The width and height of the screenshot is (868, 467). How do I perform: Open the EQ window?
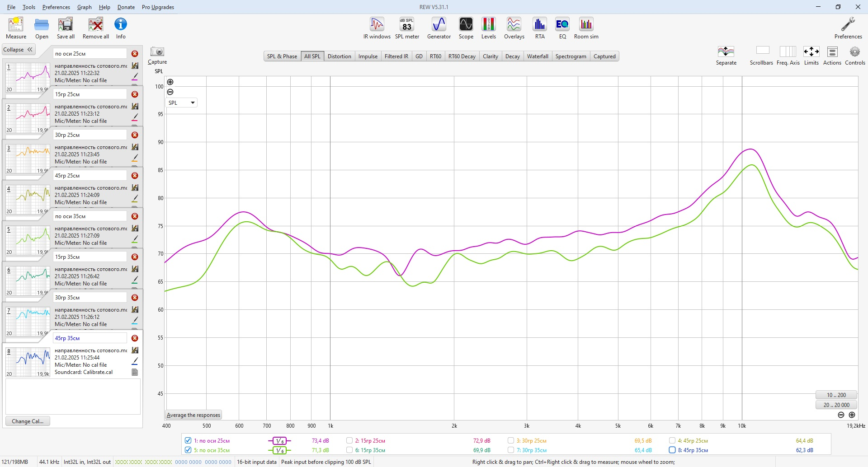(562, 28)
